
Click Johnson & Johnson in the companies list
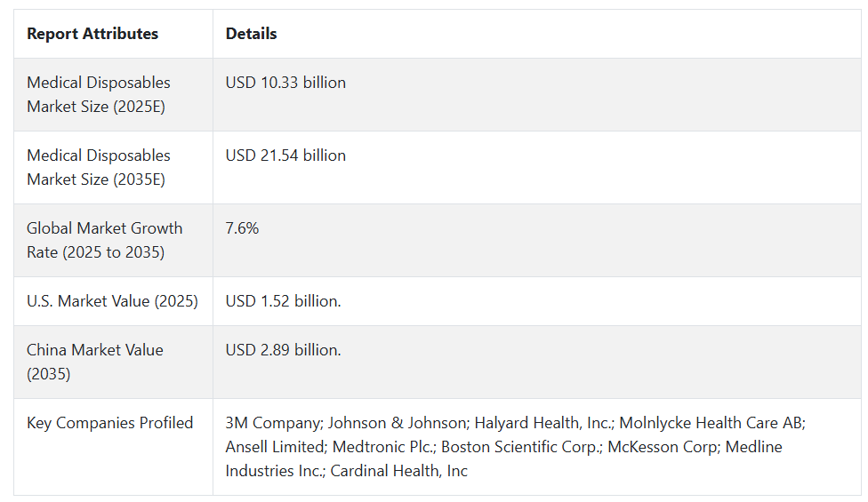point(398,423)
